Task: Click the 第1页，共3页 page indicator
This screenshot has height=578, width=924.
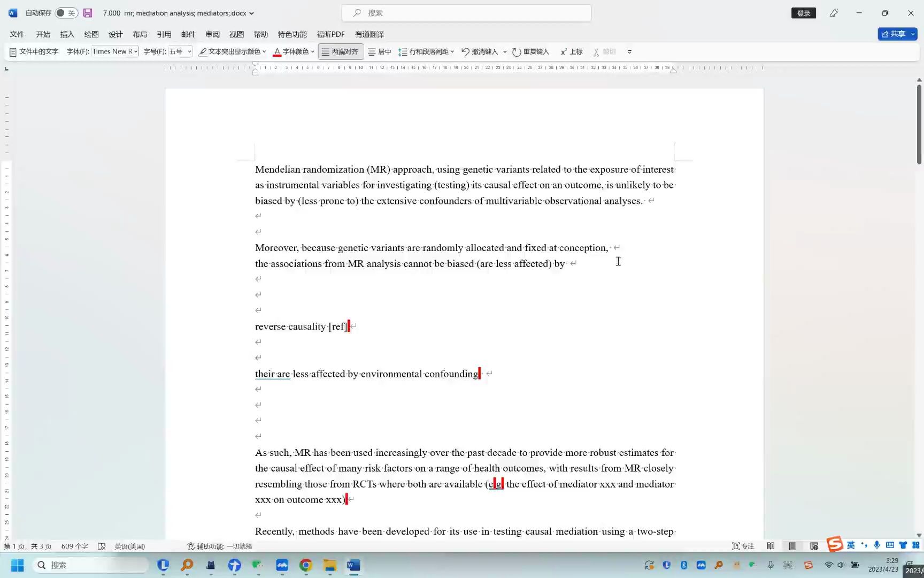Action: tap(28, 546)
